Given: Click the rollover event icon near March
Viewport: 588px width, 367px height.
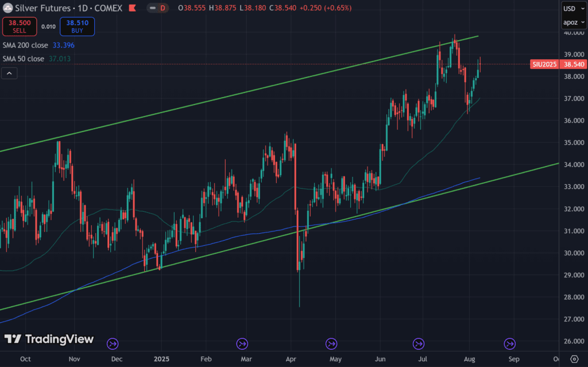Looking at the screenshot, I should 242,343.
